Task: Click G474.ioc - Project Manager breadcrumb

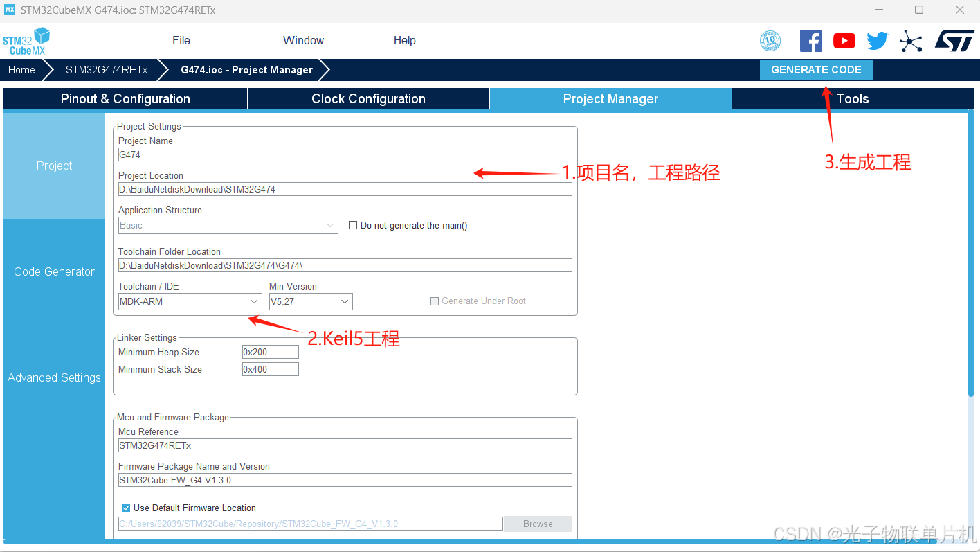Action: [x=246, y=69]
